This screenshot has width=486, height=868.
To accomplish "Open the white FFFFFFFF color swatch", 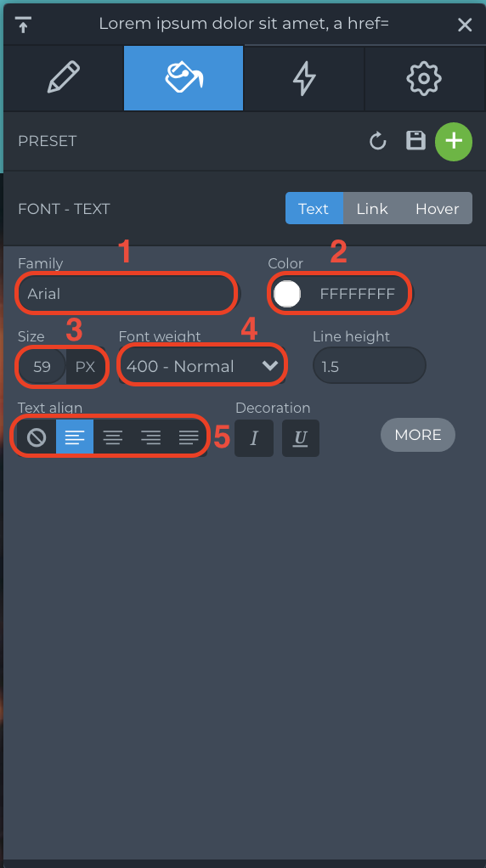I will pyautogui.click(x=287, y=293).
